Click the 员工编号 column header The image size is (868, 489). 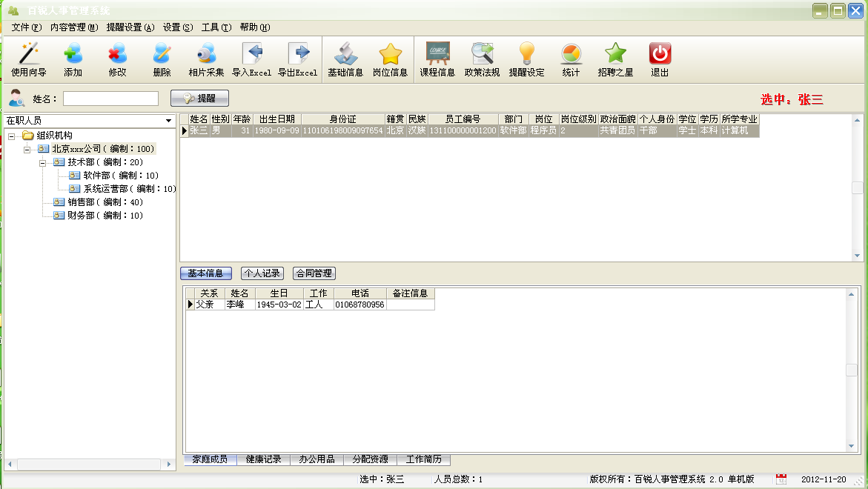point(463,119)
